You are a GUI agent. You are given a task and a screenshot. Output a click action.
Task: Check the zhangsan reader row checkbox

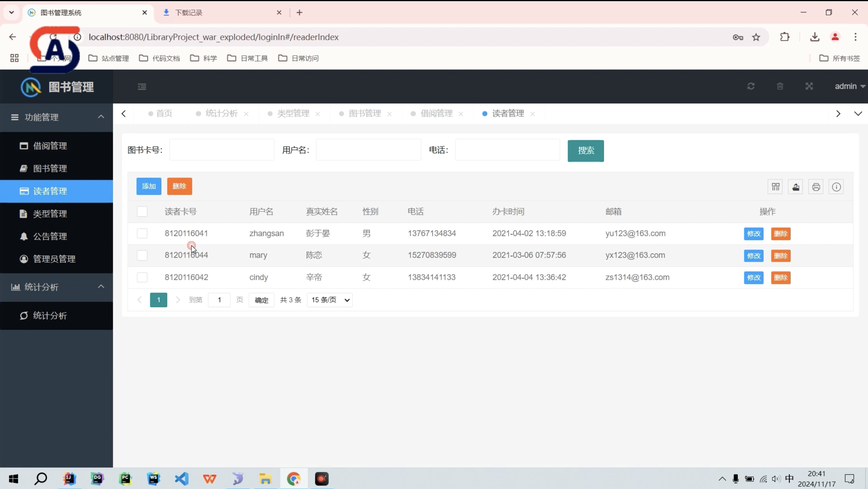(x=142, y=233)
